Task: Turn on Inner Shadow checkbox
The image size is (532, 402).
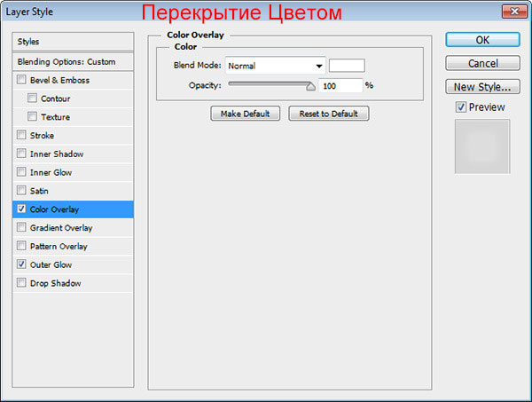Action: click(x=21, y=154)
